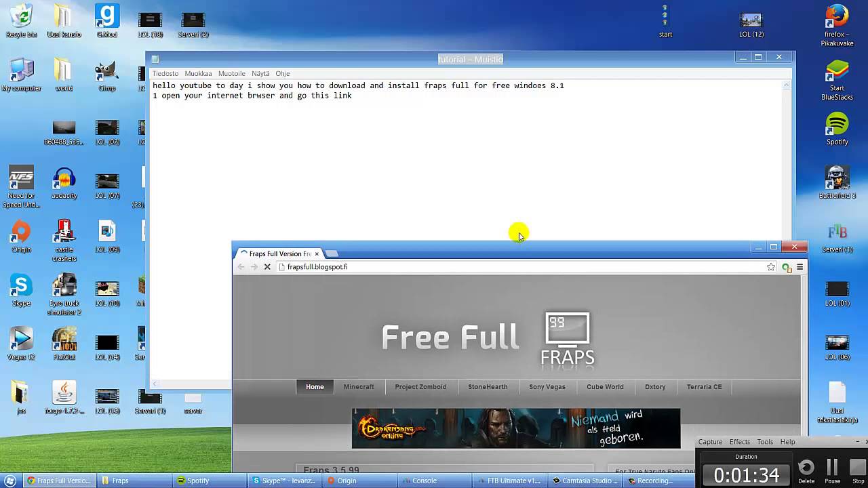The image size is (868, 488).
Task: Open castle crashers desktop shortcut
Action: tap(64, 241)
